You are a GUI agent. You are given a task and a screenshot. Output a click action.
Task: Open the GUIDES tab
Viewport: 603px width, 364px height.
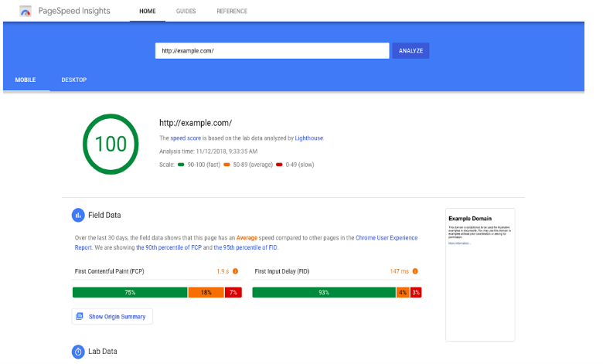click(x=186, y=11)
